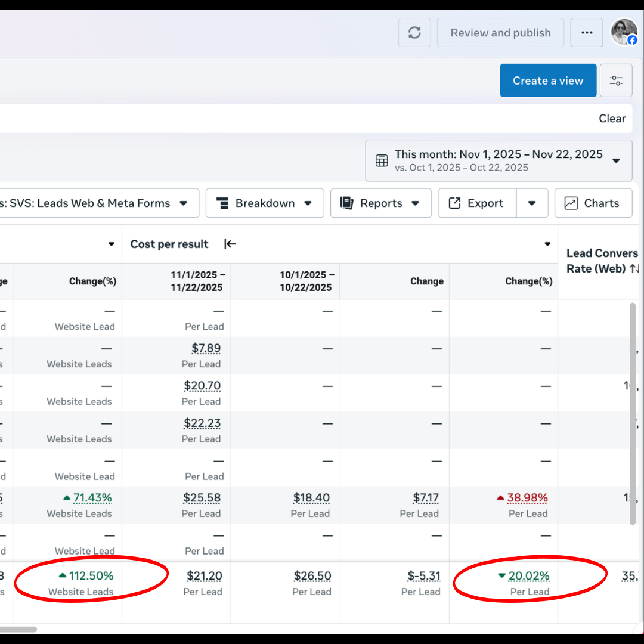
Task: Click the Clear link above the filters
Action: coord(612,118)
